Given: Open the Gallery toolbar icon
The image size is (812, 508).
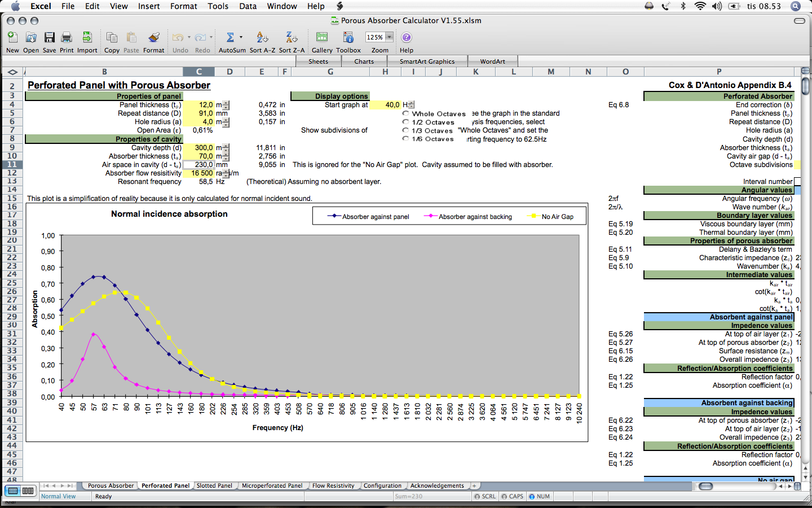Looking at the screenshot, I should point(322,38).
